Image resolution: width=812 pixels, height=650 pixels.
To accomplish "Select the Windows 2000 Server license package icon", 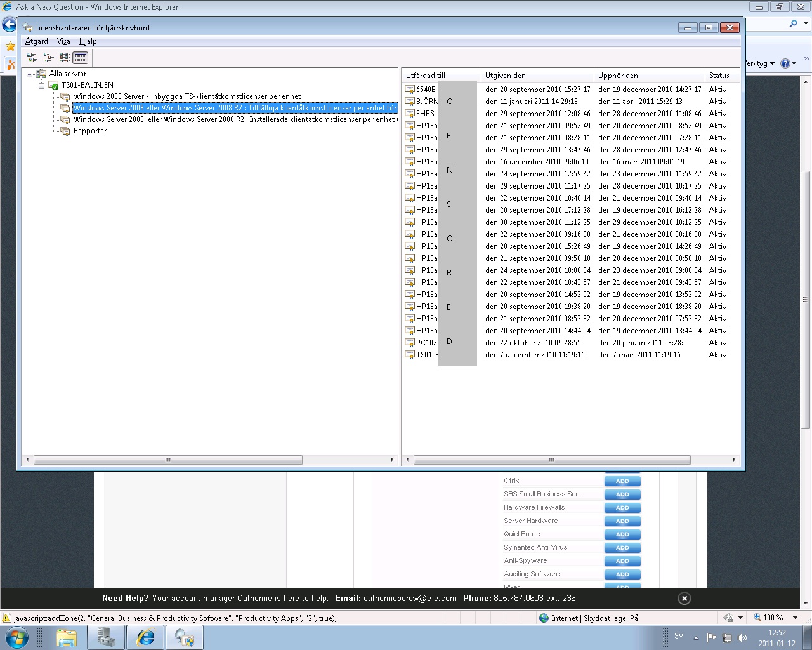I will tap(64, 96).
